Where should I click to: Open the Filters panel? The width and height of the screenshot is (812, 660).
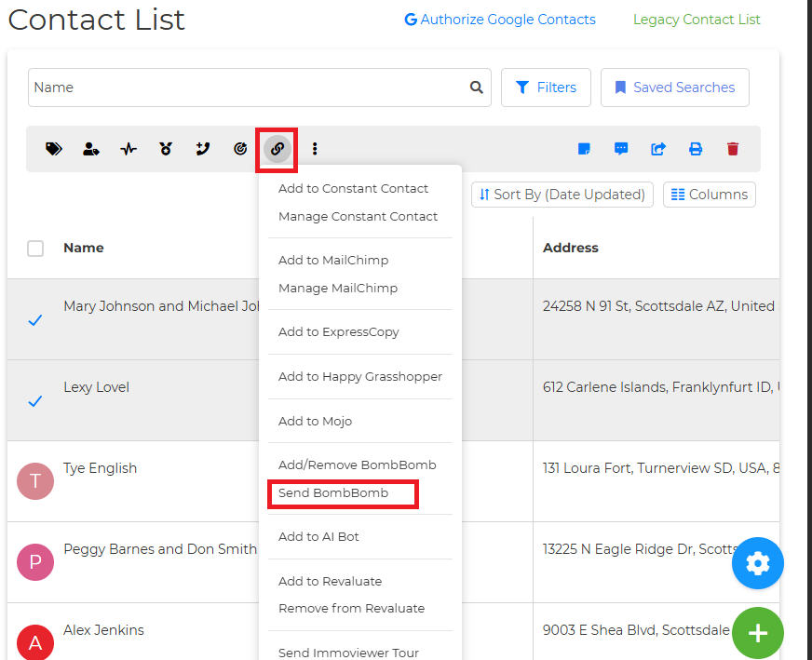point(546,88)
